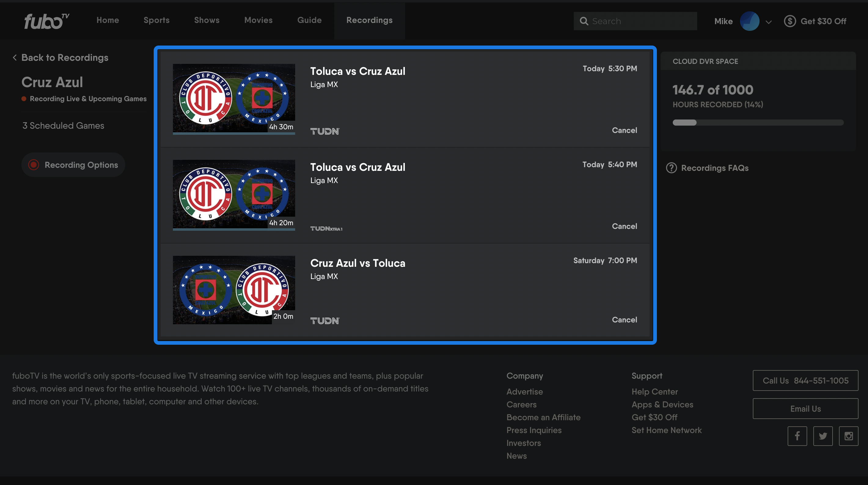Click the 5:30 PM Toluca vs Cruz Azul title

[x=357, y=71]
